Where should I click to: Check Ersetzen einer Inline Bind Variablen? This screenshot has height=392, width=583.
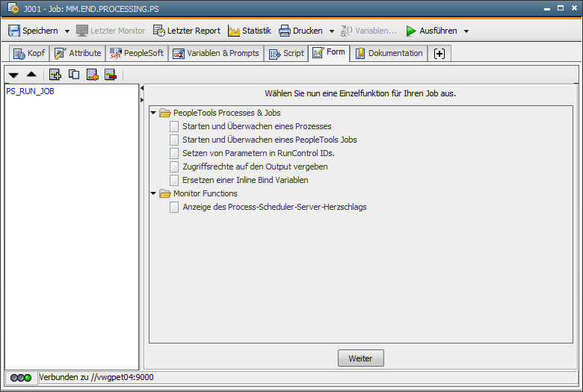click(174, 180)
